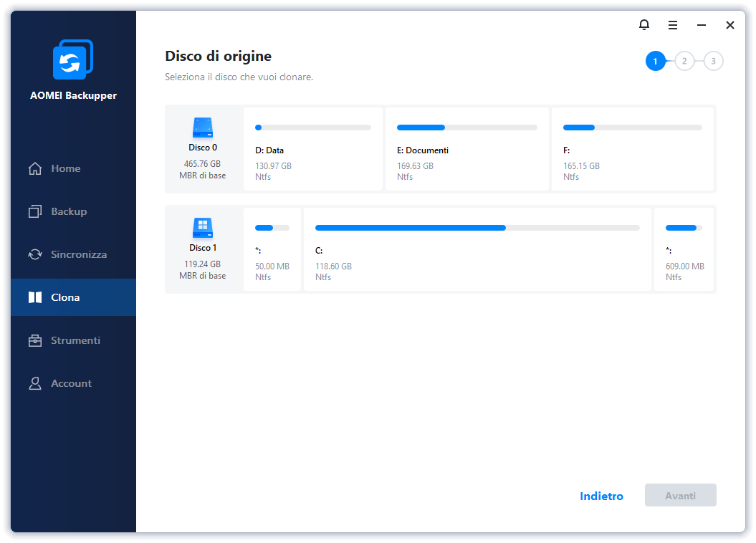Click the E: Documenti partition tile
756x543 pixels.
click(x=466, y=149)
